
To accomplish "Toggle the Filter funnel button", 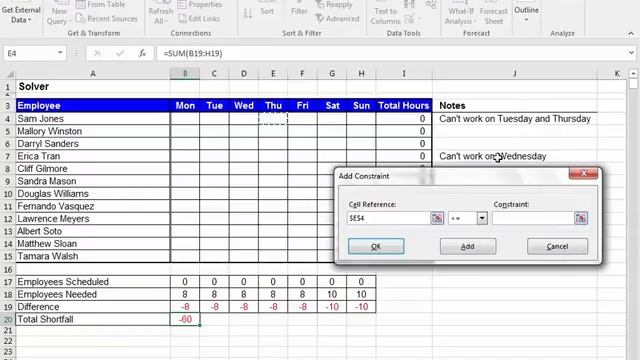I will 299,9.
